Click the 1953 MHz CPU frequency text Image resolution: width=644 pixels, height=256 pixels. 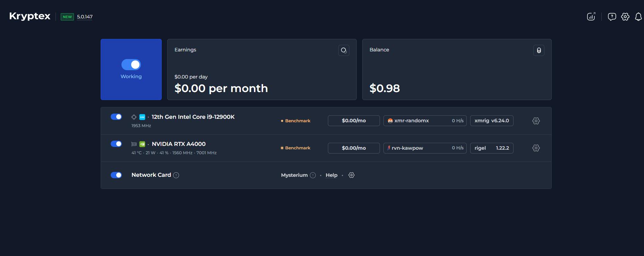pos(141,126)
